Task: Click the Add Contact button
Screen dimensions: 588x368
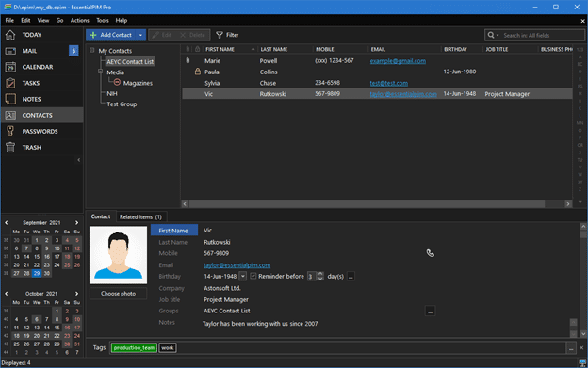Action: (x=110, y=35)
